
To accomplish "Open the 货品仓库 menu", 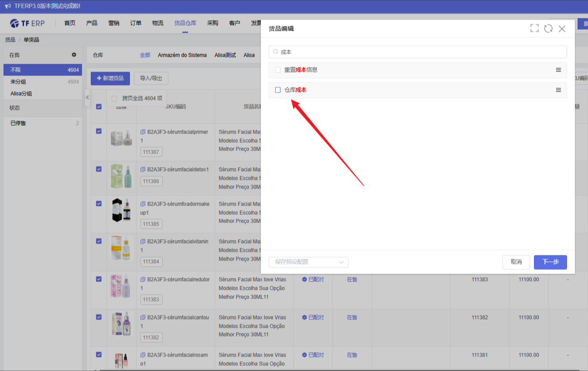I will 185,23.
